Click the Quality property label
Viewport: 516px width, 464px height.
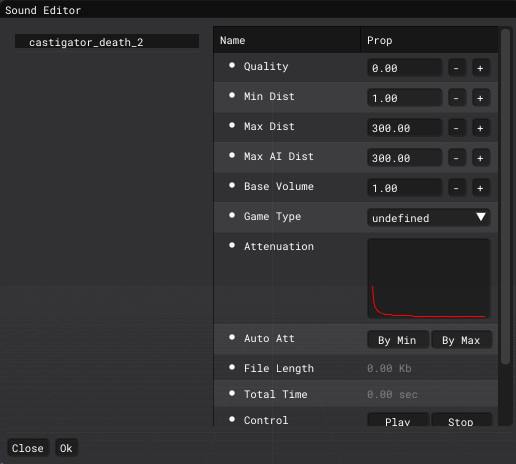(x=266, y=66)
